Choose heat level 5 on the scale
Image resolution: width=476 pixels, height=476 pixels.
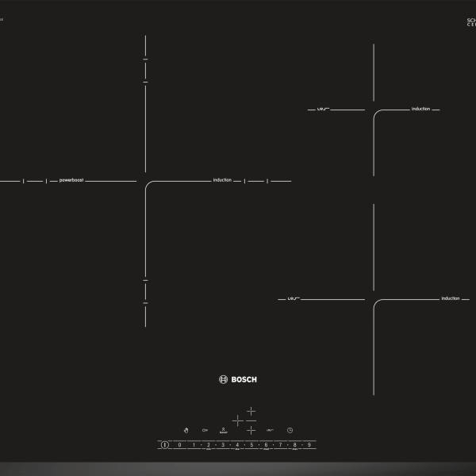tap(251, 445)
